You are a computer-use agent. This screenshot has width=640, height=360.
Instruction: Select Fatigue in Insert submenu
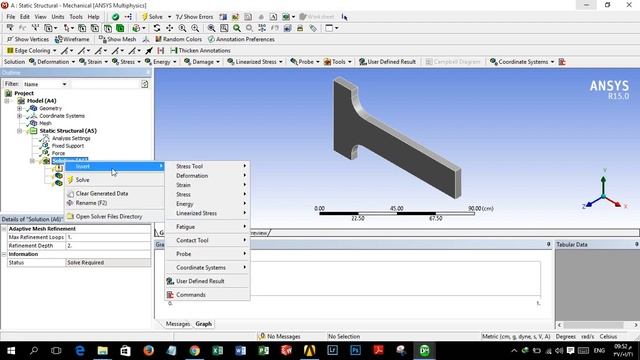(x=207, y=227)
